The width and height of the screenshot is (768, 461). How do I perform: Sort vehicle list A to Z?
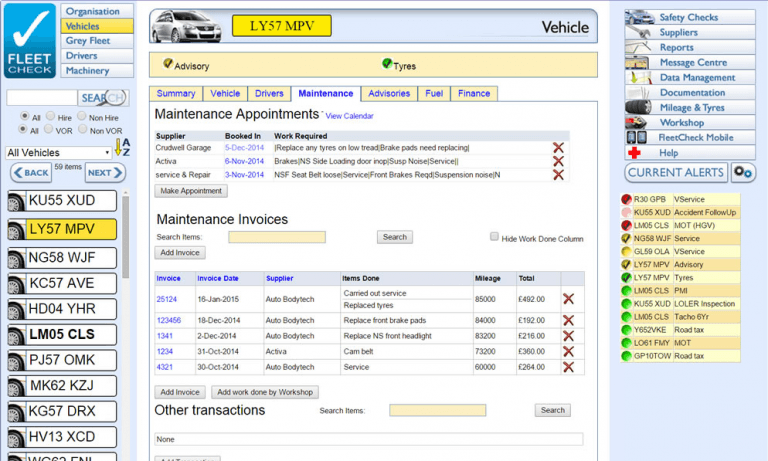coord(122,147)
